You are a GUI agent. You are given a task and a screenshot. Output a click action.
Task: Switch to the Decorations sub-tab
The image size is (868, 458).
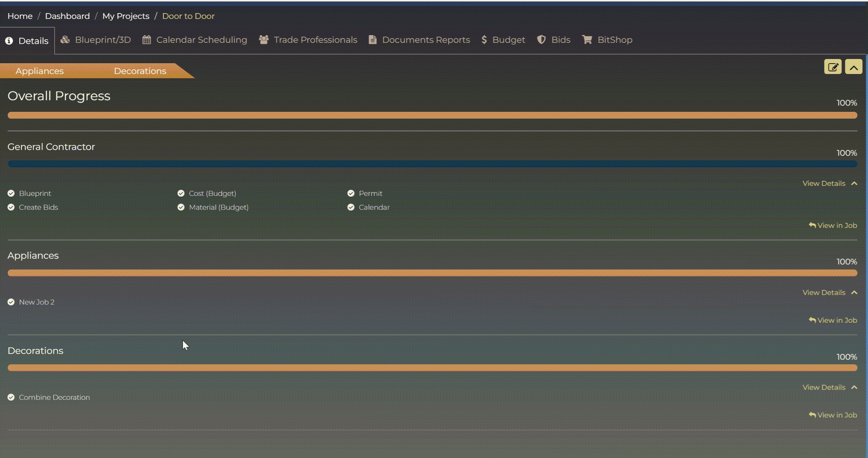(x=140, y=71)
